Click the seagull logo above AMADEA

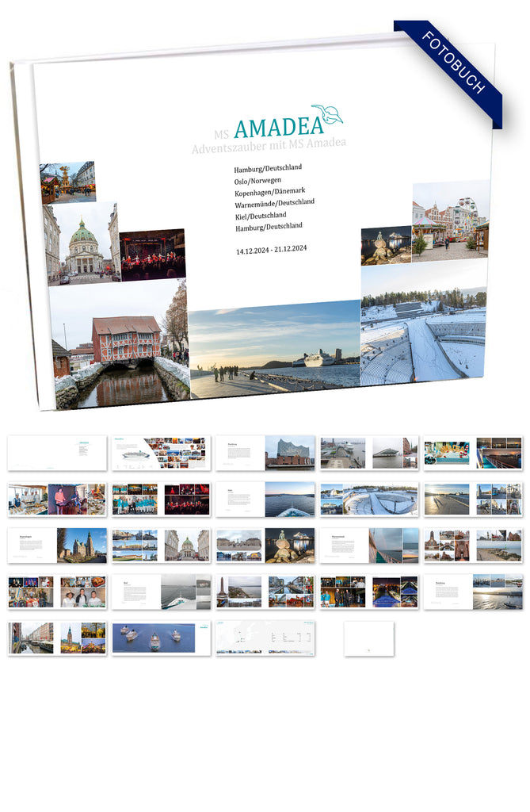(x=326, y=114)
